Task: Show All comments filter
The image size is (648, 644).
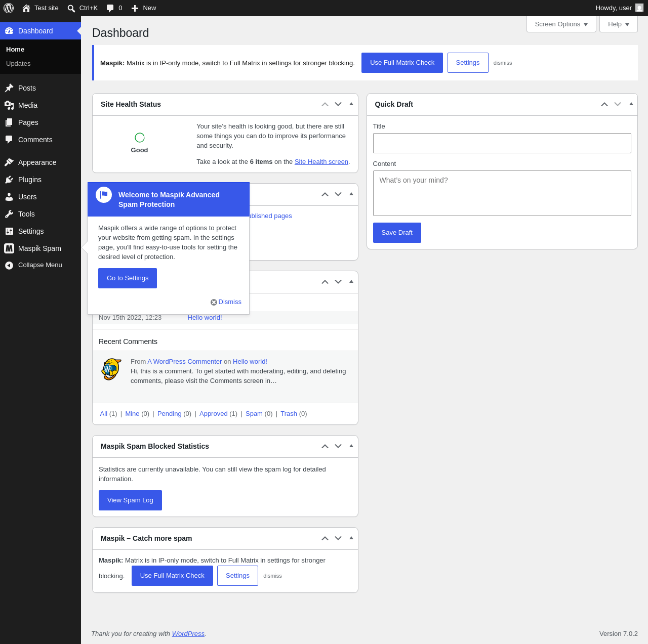Action: tap(104, 414)
